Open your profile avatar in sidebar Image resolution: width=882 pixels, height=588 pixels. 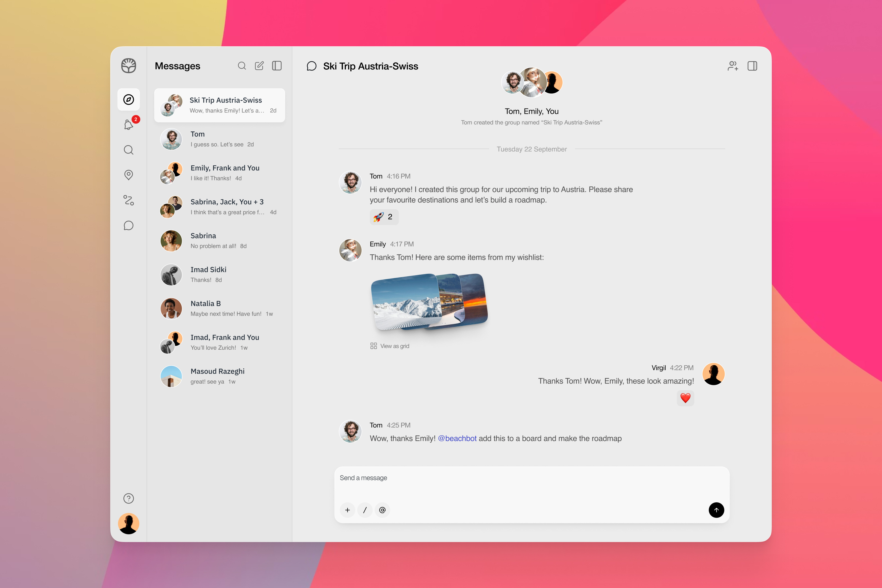(129, 524)
